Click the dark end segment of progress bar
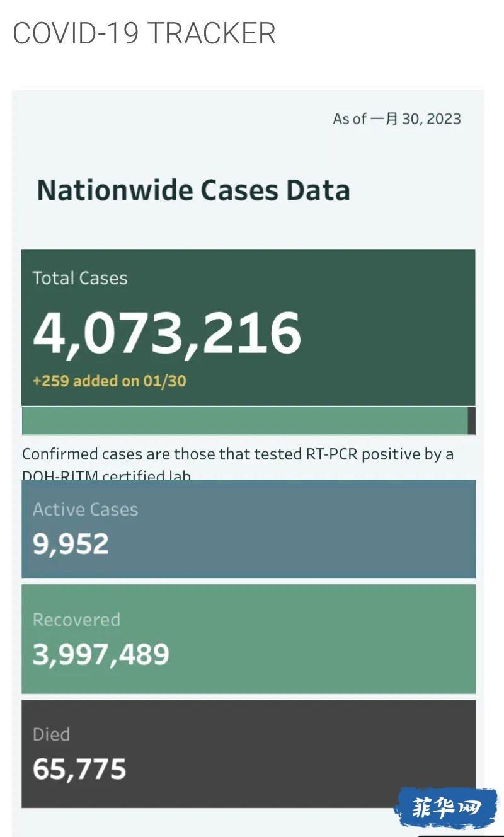 point(472,420)
